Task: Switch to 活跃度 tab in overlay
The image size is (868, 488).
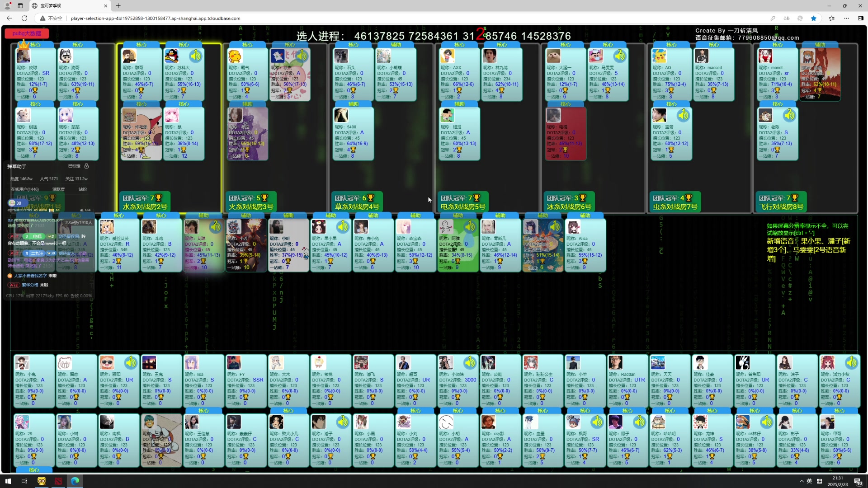Action: pos(58,189)
